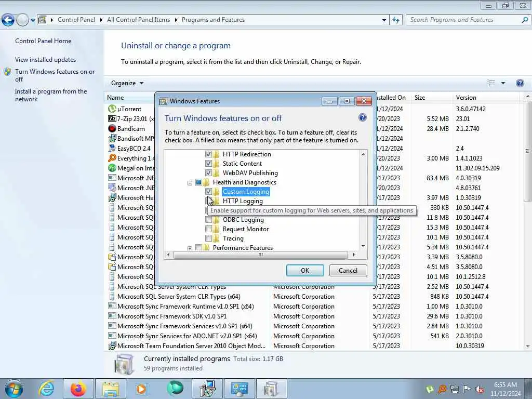This screenshot has width=532, height=399.
Task: Uncheck the Static Content checkbox
Action: (208, 164)
